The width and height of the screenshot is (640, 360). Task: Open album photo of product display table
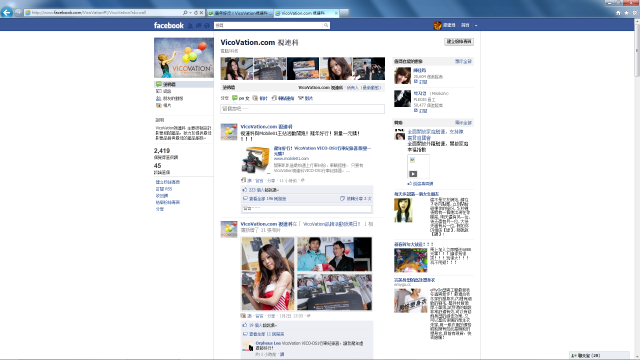[334, 292]
